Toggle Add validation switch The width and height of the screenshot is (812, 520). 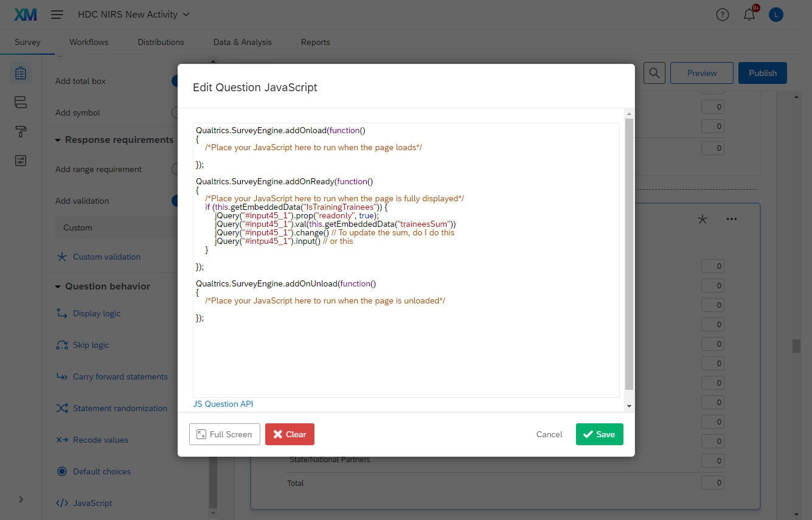click(175, 201)
